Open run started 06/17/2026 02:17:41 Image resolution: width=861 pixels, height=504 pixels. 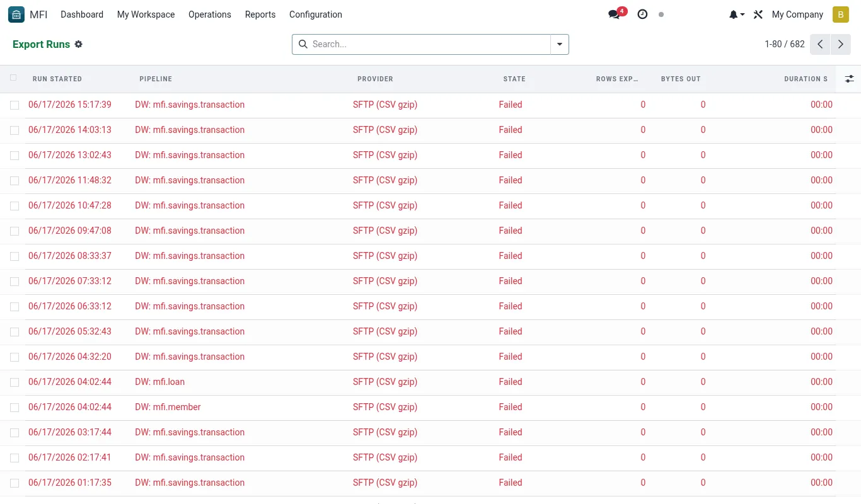pos(70,457)
